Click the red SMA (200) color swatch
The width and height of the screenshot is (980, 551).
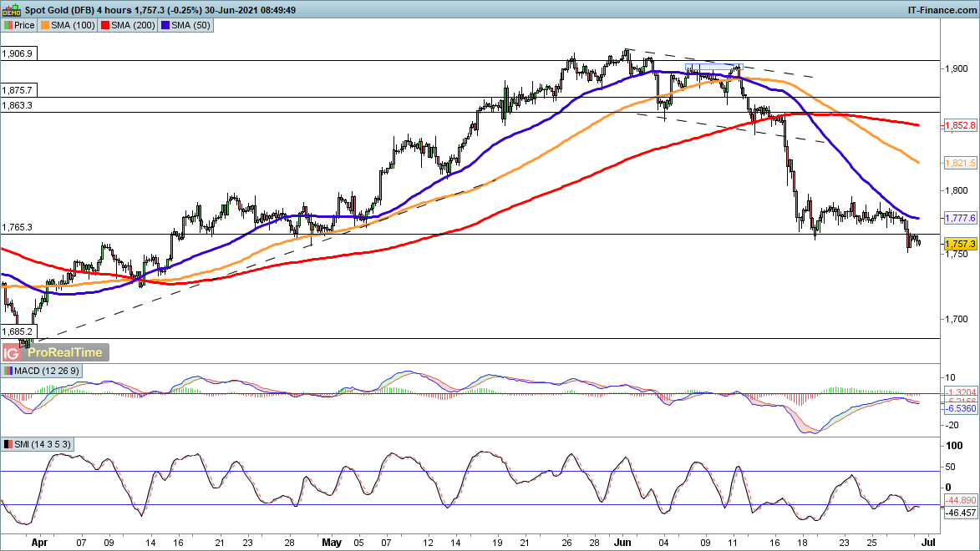[x=106, y=25]
